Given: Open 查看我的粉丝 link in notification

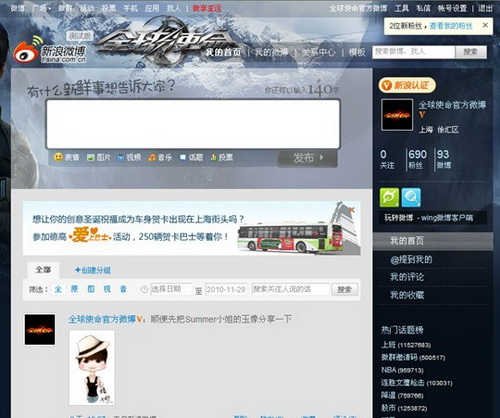Looking at the screenshot, I should (x=451, y=26).
